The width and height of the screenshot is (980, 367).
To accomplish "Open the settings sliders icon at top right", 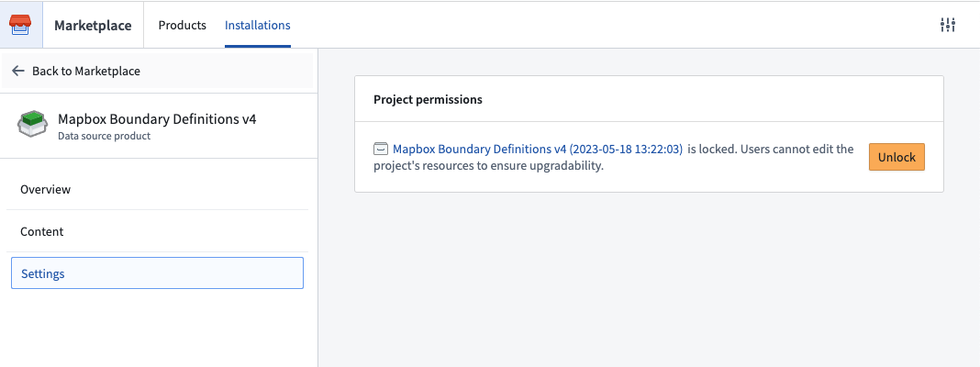I will [948, 25].
